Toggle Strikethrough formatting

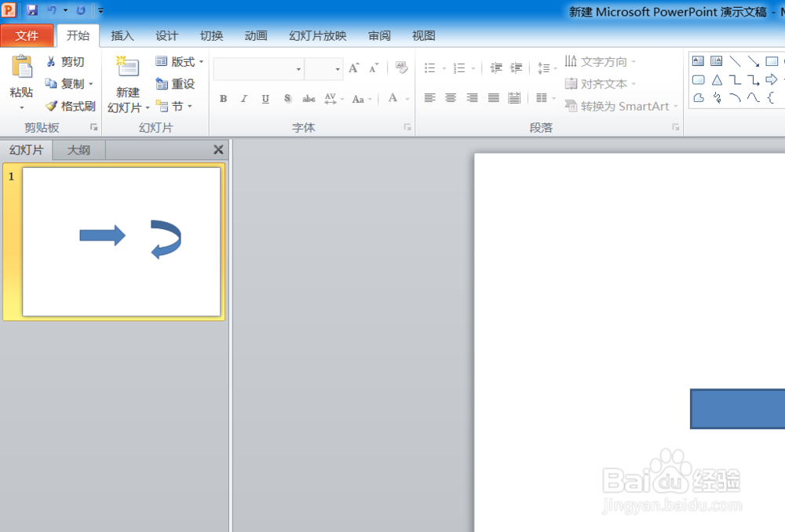(x=309, y=99)
